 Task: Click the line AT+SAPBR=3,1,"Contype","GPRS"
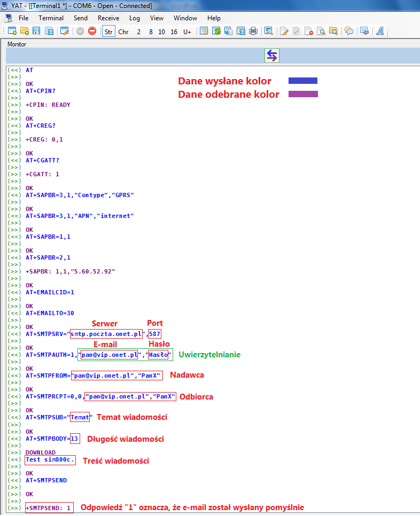pyautogui.click(x=80, y=195)
